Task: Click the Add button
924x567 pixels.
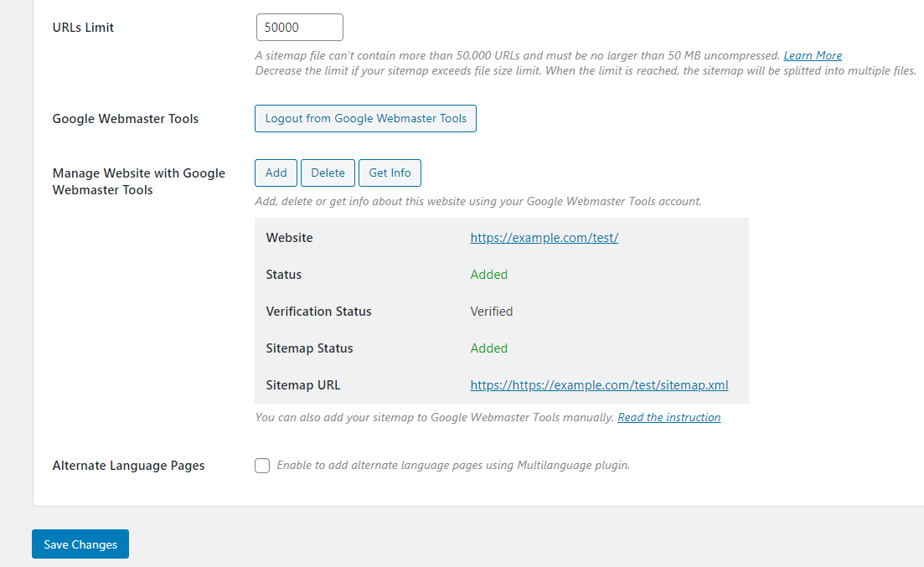Action: (276, 173)
